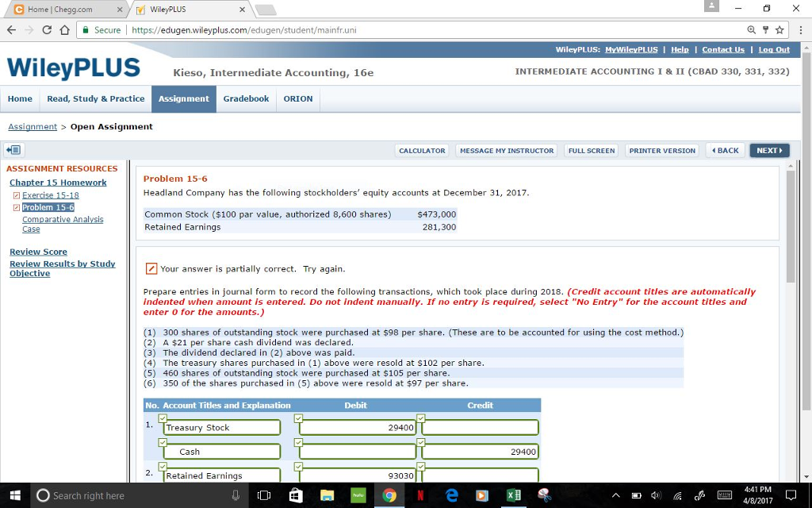This screenshot has width=812, height=508.
Task: Reload the WileyPLUS page
Action: (47, 30)
